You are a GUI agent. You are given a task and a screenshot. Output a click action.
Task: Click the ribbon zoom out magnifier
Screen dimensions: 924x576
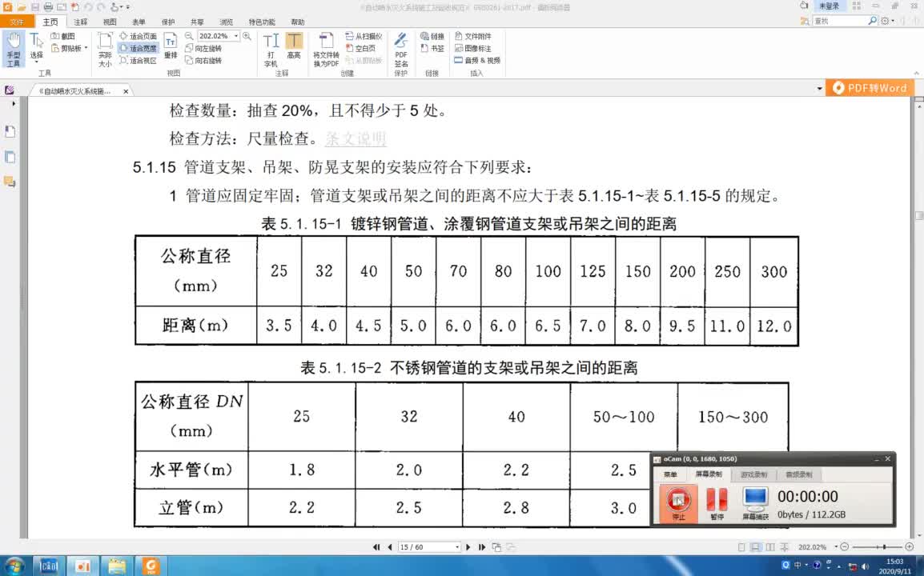pyautogui.click(x=189, y=36)
